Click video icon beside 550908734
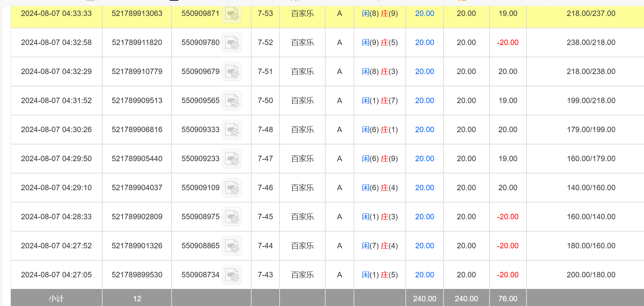This screenshot has width=644, height=306. pos(232,275)
